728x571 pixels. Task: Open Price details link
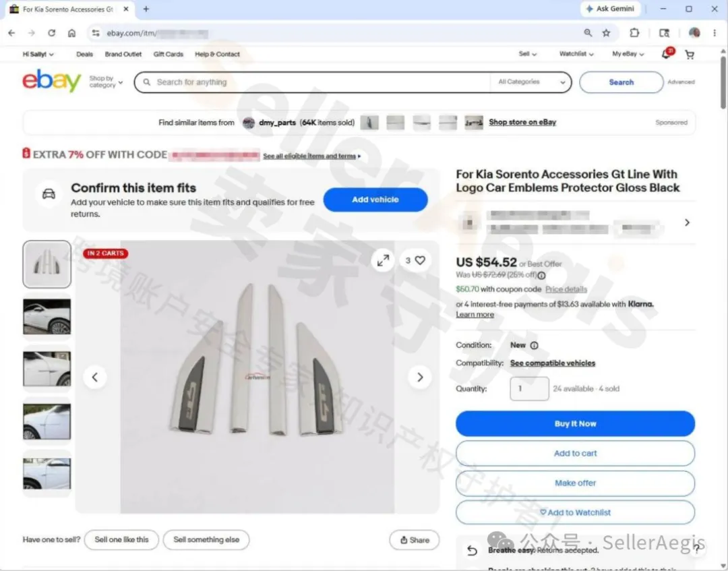[566, 289]
